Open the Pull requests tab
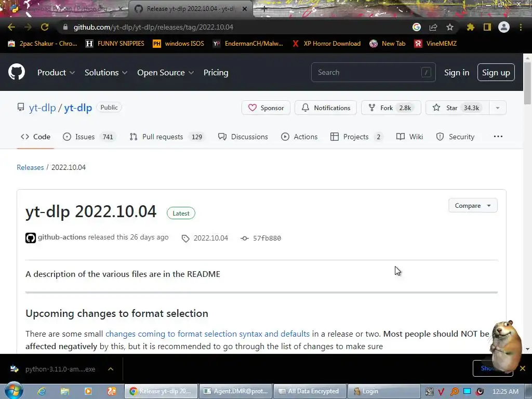This screenshot has height=399, width=532. (167, 137)
